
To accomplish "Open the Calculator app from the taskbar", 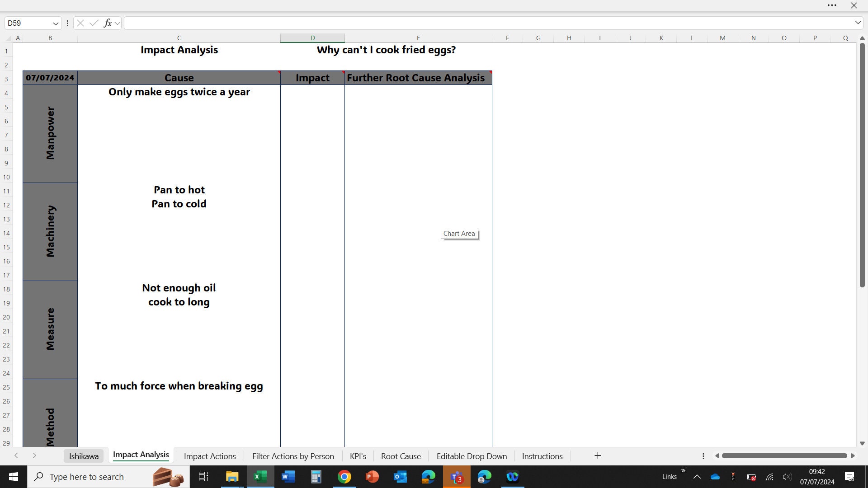I will (x=316, y=477).
